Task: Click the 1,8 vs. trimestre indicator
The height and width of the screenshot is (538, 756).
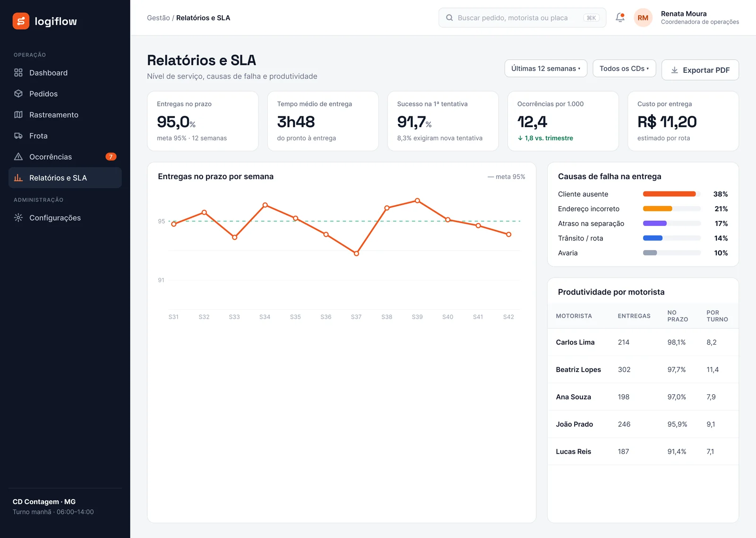Action: pos(545,138)
